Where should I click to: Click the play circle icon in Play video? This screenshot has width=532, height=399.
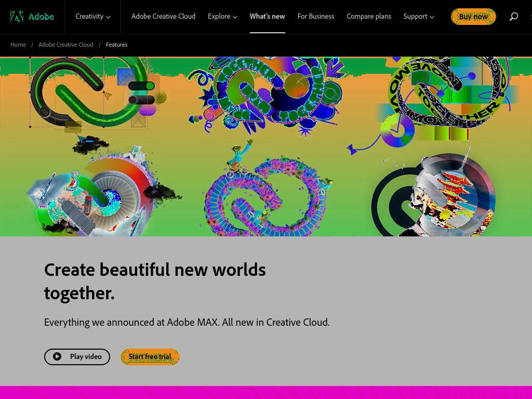click(57, 356)
